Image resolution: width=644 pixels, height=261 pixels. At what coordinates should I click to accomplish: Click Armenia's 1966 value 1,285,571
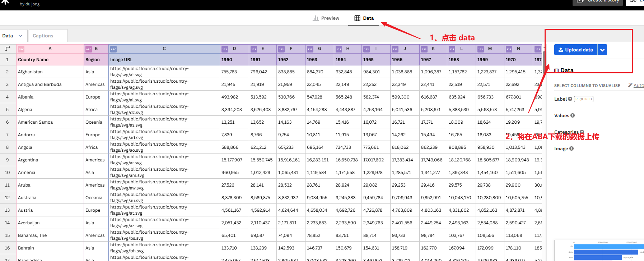405,172
